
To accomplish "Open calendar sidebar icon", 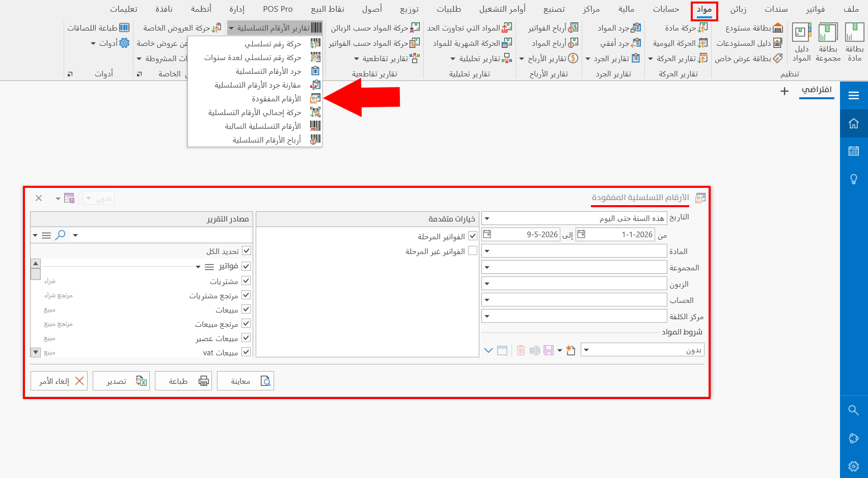I will pyautogui.click(x=854, y=151).
